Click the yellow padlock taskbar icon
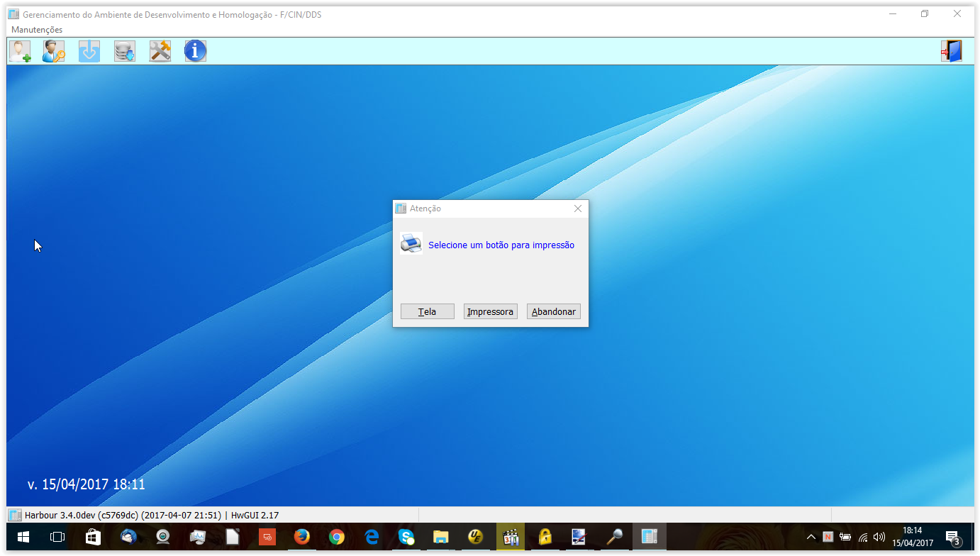The width and height of the screenshot is (980, 556). pyautogui.click(x=545, y=537)
